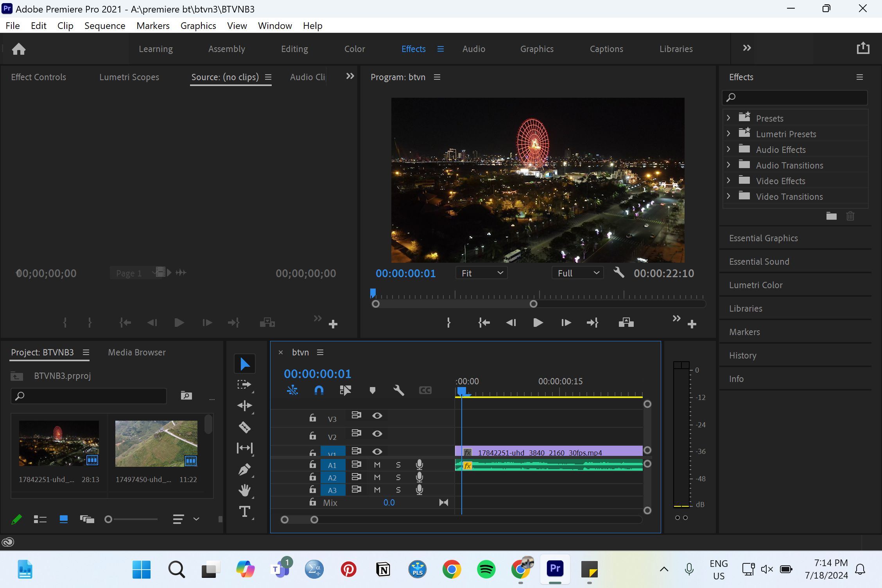This screenshot has height=588, width=882.
Task: Open the Sequence menu
Action: pos(105,26)
